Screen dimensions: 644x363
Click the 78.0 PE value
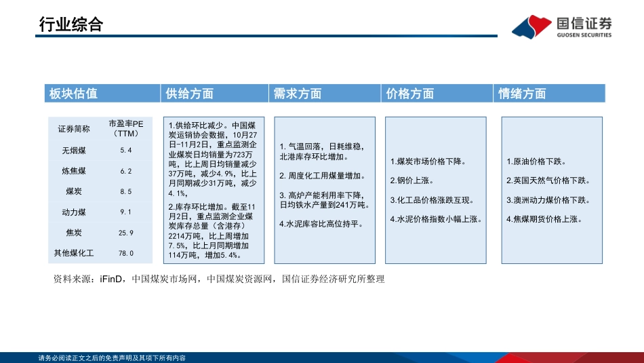(x=126, y=253)
